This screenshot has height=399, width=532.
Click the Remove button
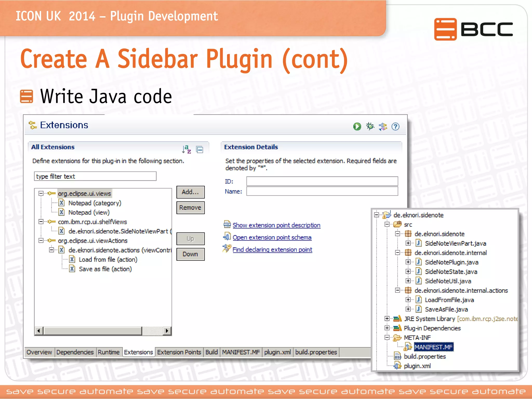coord(190,208)
